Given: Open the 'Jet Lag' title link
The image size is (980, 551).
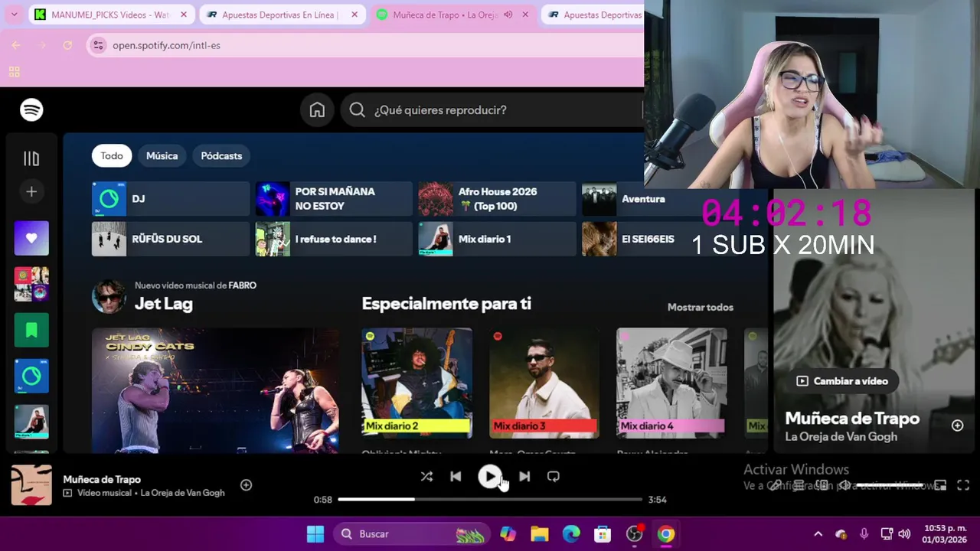Looking at the screenshot, I should pos(163,304).
